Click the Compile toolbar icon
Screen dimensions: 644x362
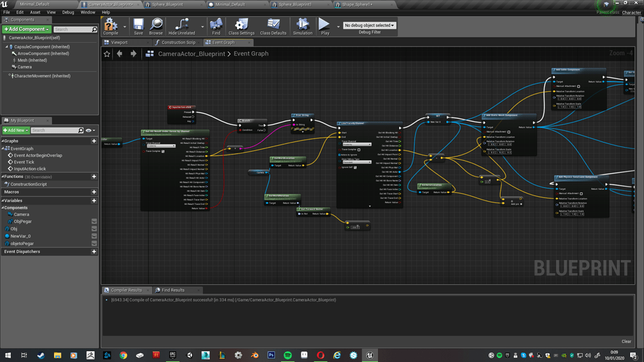pyautogui.click(x=110, y=26)
